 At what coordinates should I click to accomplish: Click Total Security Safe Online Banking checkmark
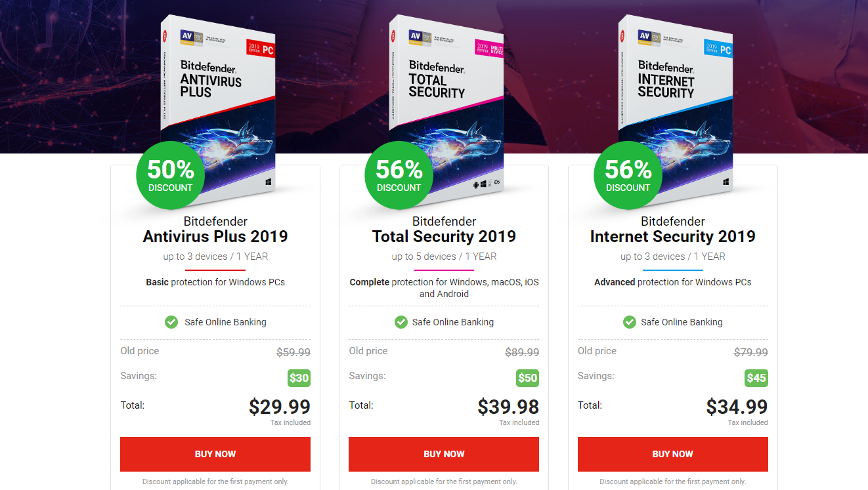click(x=401, y=322)
